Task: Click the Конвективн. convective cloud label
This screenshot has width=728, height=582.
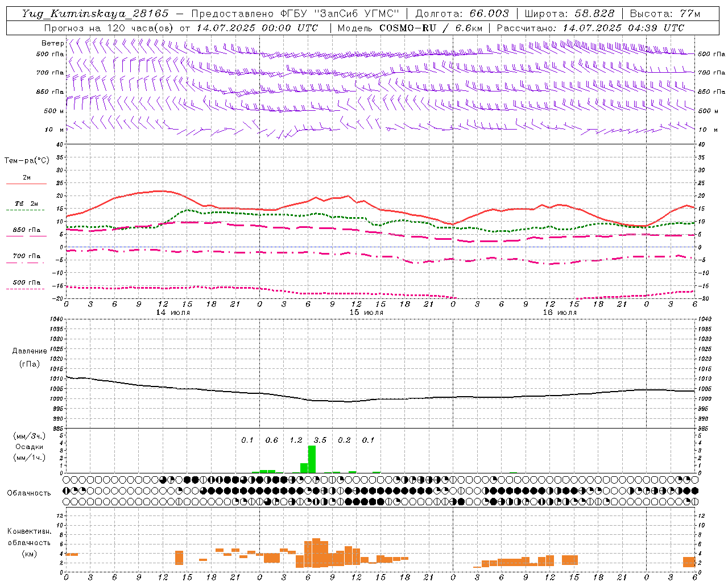Action: click(29, 531)
